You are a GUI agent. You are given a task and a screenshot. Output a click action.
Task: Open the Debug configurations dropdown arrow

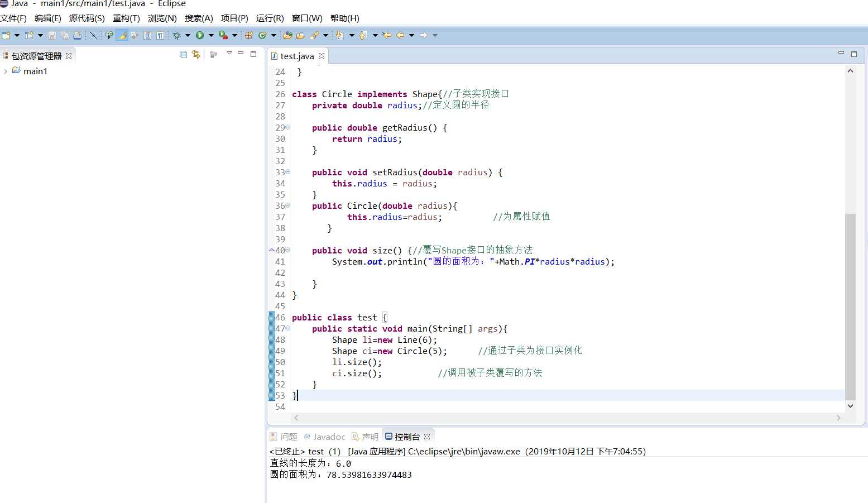point(188,35)
